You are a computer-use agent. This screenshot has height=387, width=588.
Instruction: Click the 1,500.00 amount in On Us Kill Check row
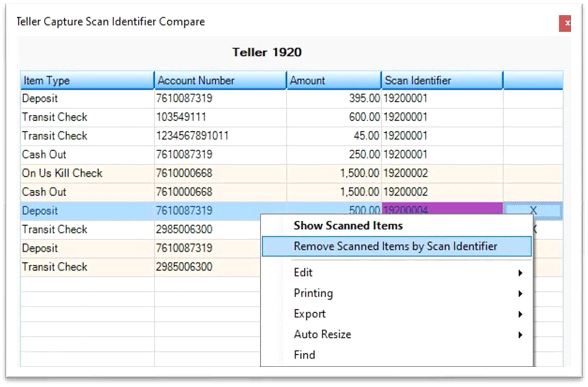coord(334,173)
